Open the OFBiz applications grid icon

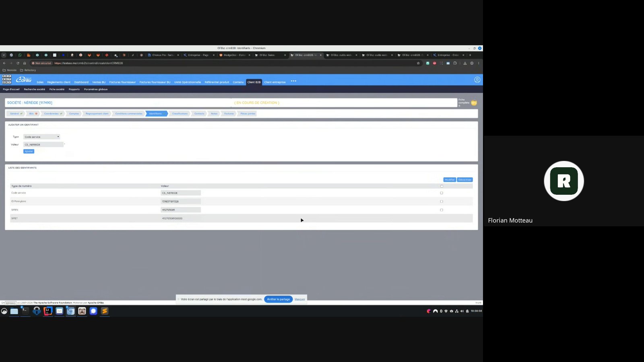[6, 79]
